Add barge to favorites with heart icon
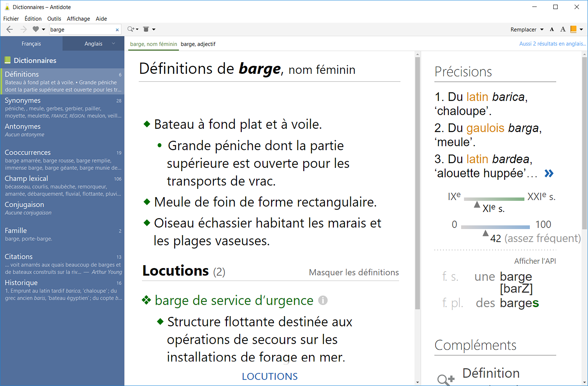 [x=36, y=29]
